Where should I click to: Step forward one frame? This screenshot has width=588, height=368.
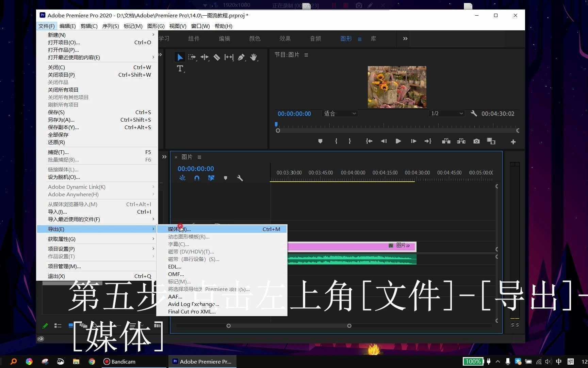(413, 141)
